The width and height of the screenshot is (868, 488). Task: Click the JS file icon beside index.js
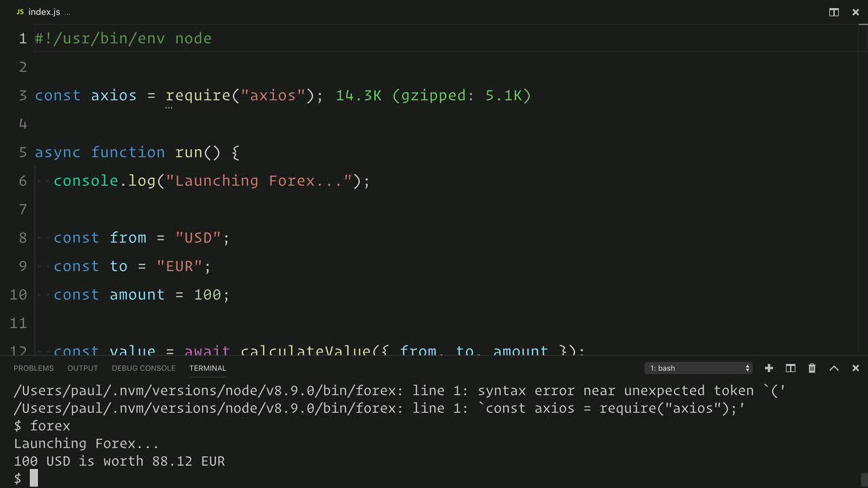pyautogui.click(x=20, y=12)
